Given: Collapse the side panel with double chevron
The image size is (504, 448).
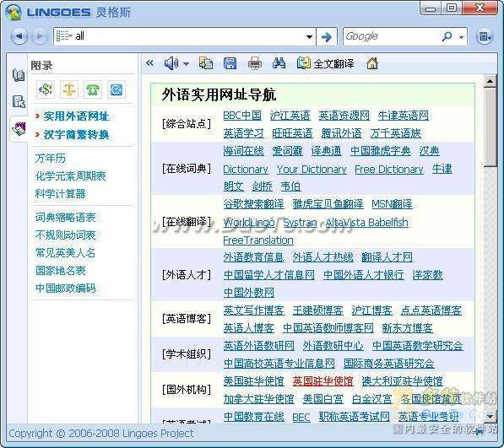Looking at the screenshot, I should pos(149,63).
